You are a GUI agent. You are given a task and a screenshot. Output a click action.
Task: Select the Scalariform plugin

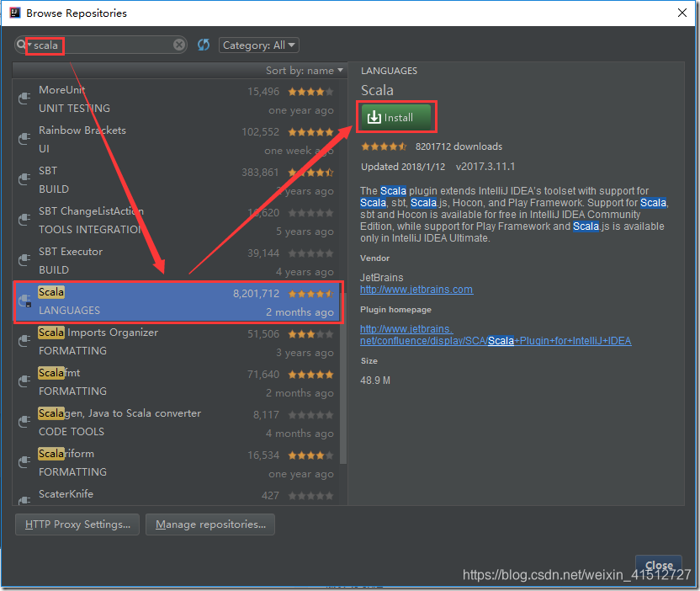(177, 463)
